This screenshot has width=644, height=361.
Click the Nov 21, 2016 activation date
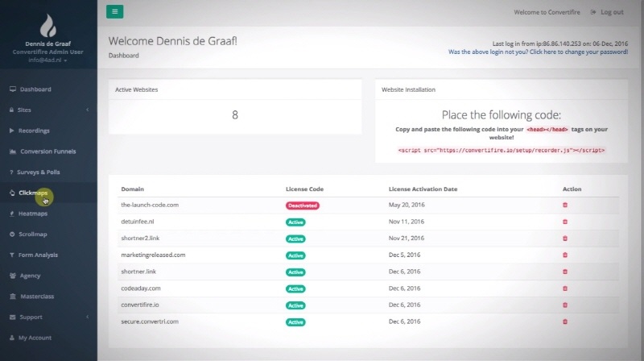click(x=407, y=238)
